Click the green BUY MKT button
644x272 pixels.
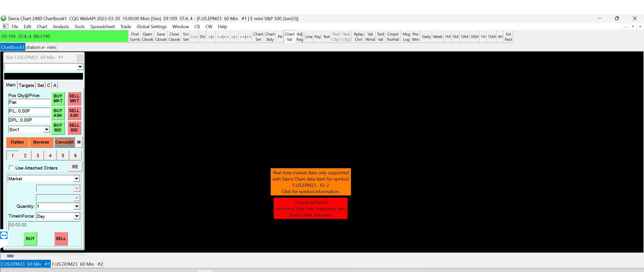[x=58, y=98]
